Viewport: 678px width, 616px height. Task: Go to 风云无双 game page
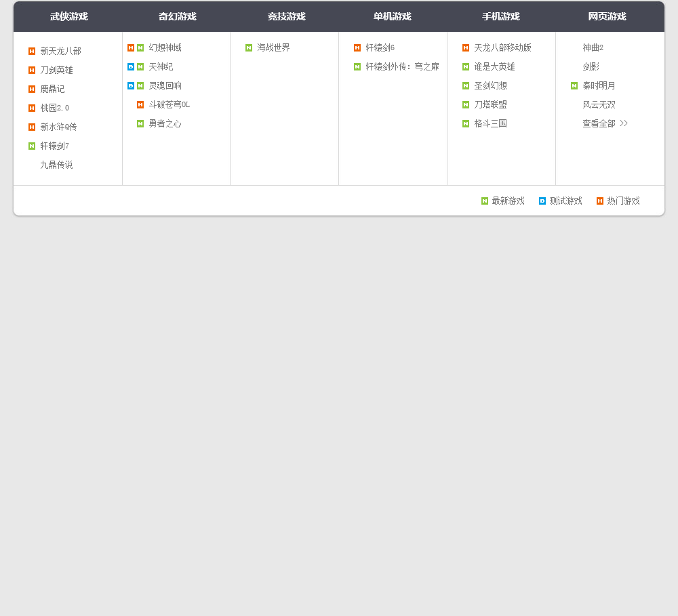click(x=599, y=104)
